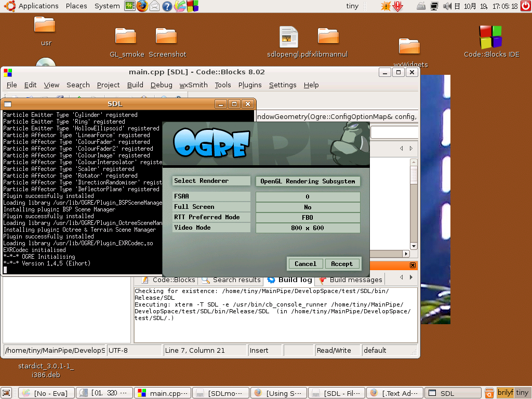
Task: Switch to the [SDL - Fil taskbar window
Action: coord(337,393)
